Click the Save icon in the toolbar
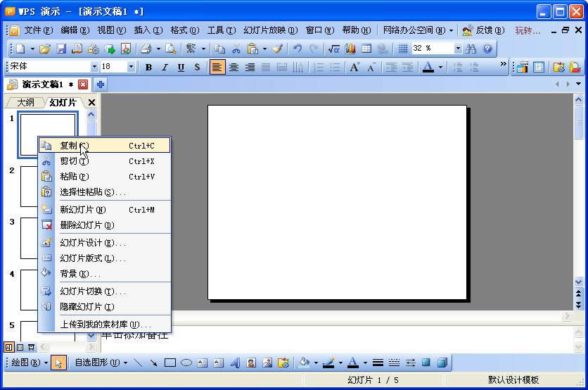This screenshot has height=390, width=588. tap(61, 49)
